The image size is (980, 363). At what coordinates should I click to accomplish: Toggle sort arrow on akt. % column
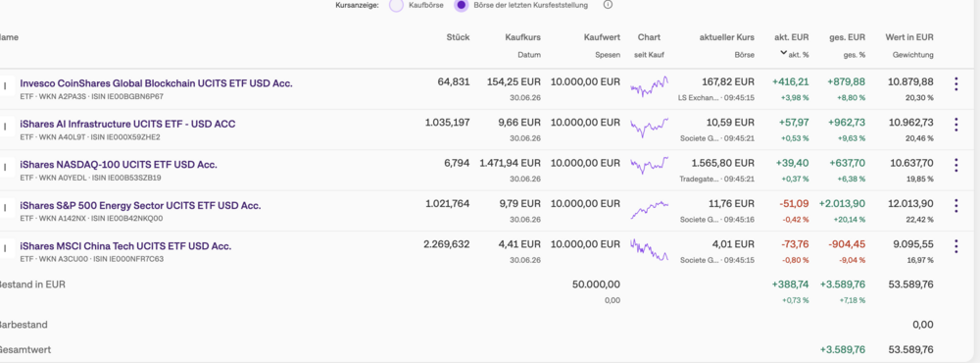pyautogui.click(x=783, y=54)
